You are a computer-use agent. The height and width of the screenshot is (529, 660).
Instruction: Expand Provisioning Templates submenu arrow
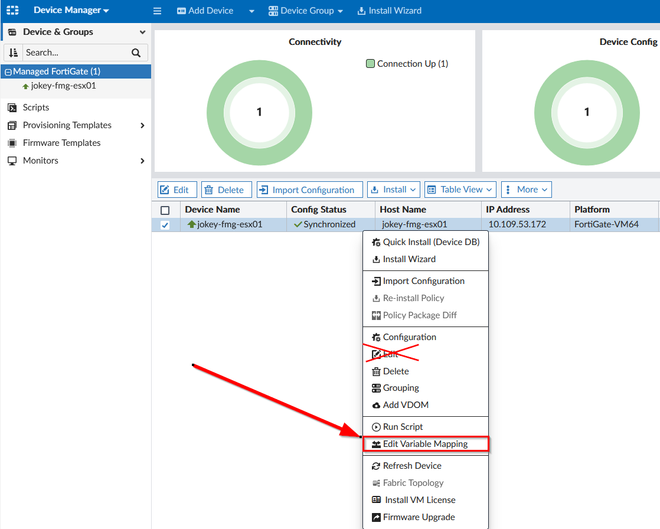click(x=142, y=125)
